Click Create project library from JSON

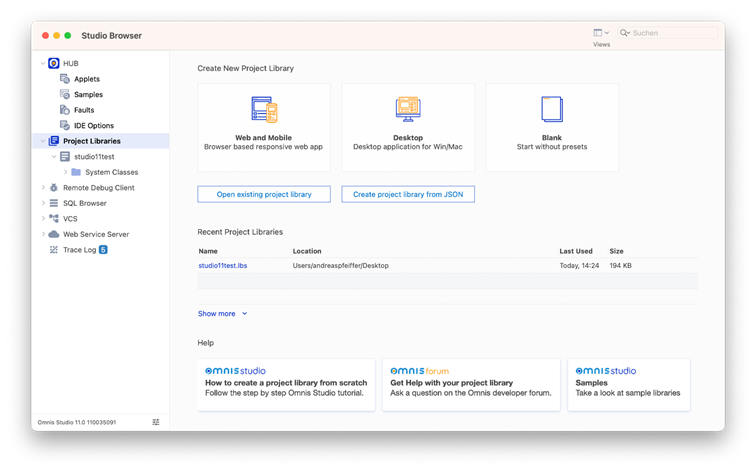408,194
